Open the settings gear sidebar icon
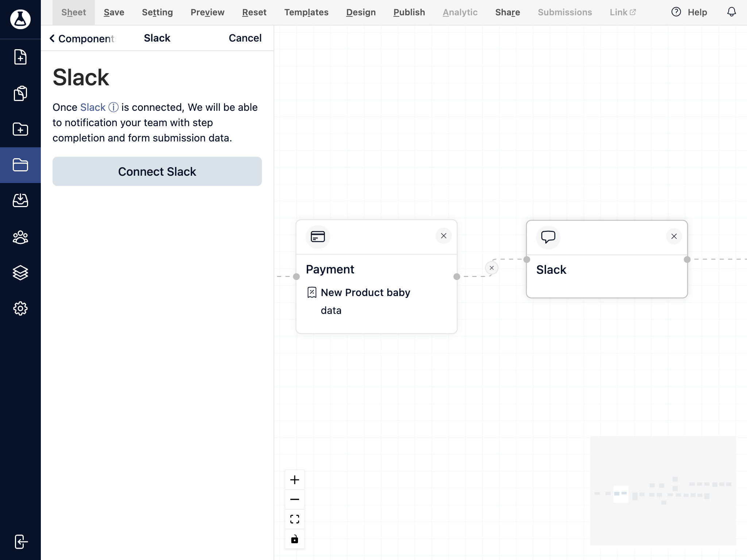747x560 pixels. tap(20, 308)
